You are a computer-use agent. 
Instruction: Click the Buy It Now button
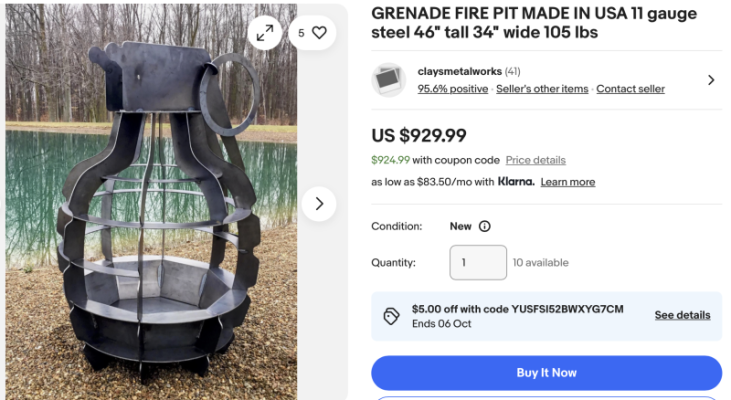point(546,373)
